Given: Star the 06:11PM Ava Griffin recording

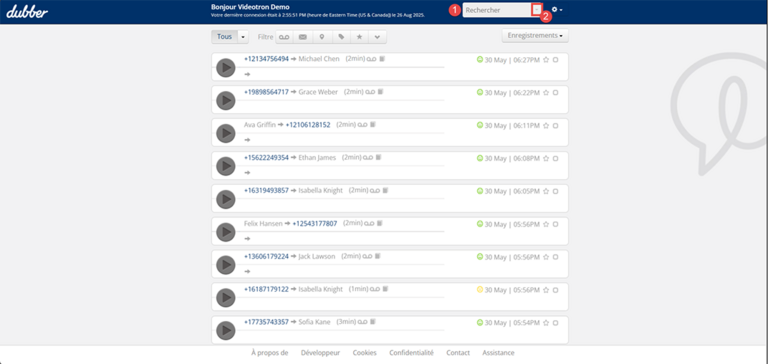Looking at the screenshot, I should point(546,125).
